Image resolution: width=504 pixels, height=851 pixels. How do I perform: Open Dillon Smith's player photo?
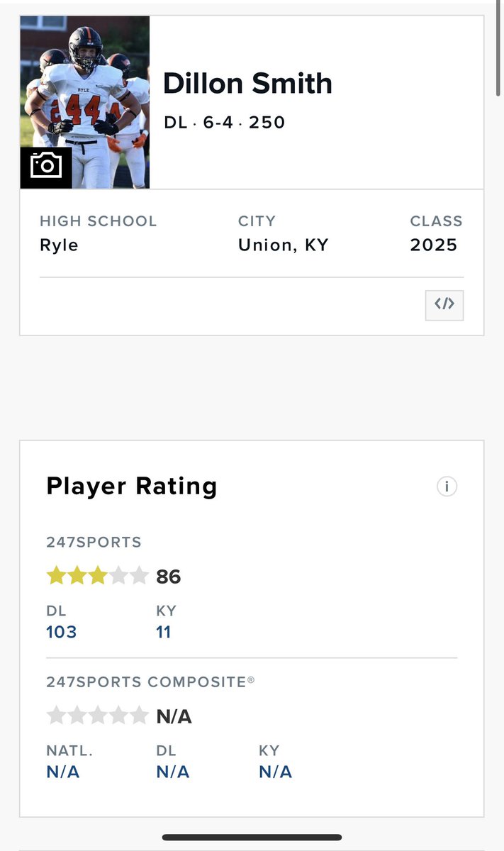pyautogui.click(x=84, y=102)
